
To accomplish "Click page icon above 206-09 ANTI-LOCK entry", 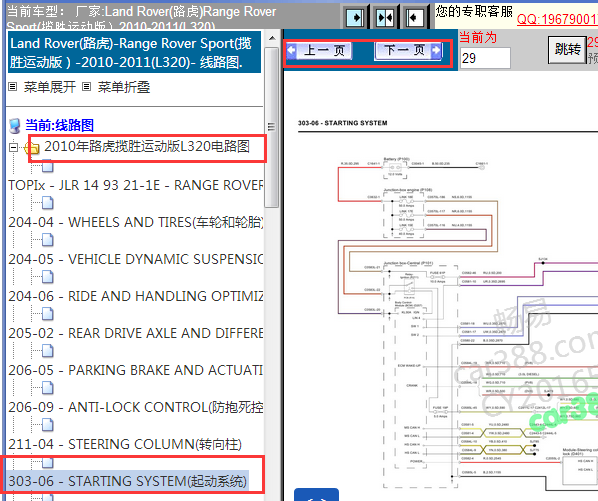I will point(48,388).
